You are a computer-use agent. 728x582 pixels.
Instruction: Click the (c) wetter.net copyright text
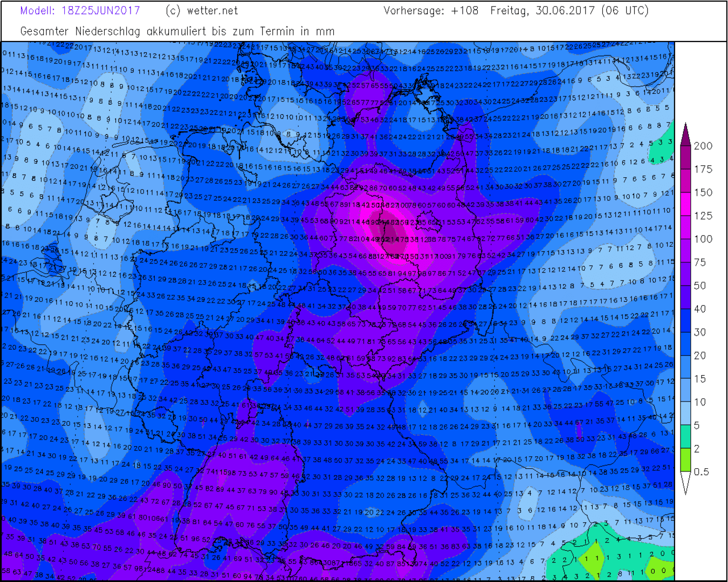201,11
